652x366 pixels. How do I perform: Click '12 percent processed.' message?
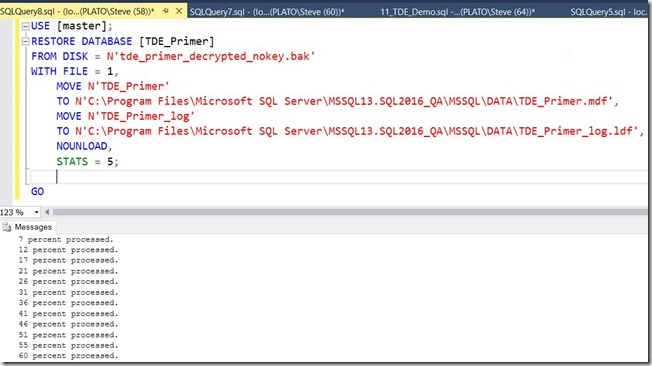point(68,250)
